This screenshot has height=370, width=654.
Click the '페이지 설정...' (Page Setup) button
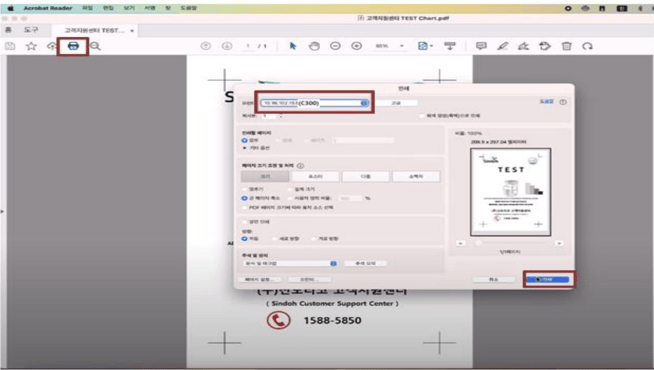(259, 279)
